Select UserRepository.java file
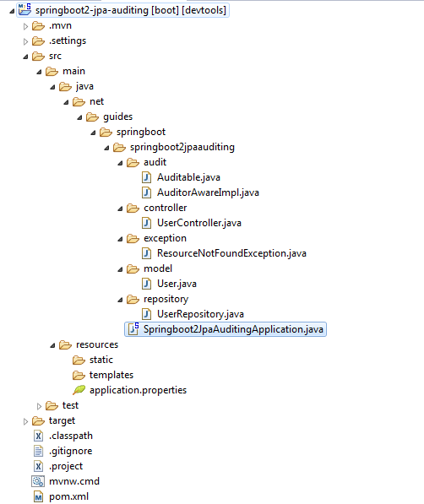 tap(200, 314)
